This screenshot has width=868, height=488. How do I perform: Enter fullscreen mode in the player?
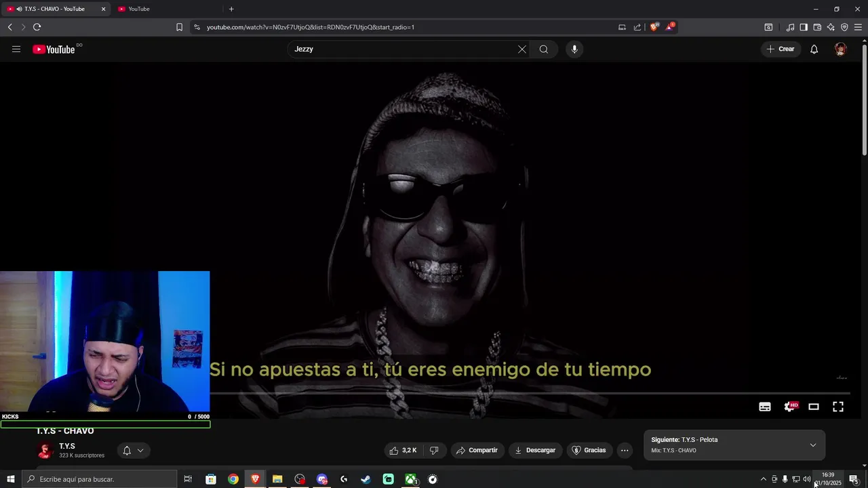click(838, 407)
